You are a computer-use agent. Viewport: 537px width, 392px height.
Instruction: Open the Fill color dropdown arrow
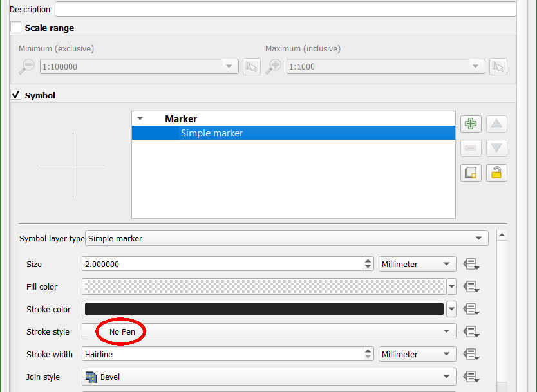click(x=452, y=287)
